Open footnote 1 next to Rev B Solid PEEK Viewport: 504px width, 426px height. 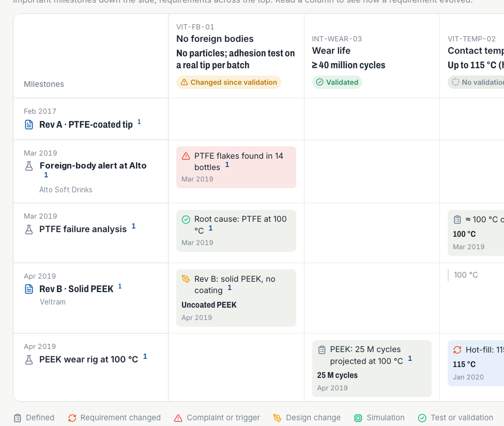tap(120, 286)
